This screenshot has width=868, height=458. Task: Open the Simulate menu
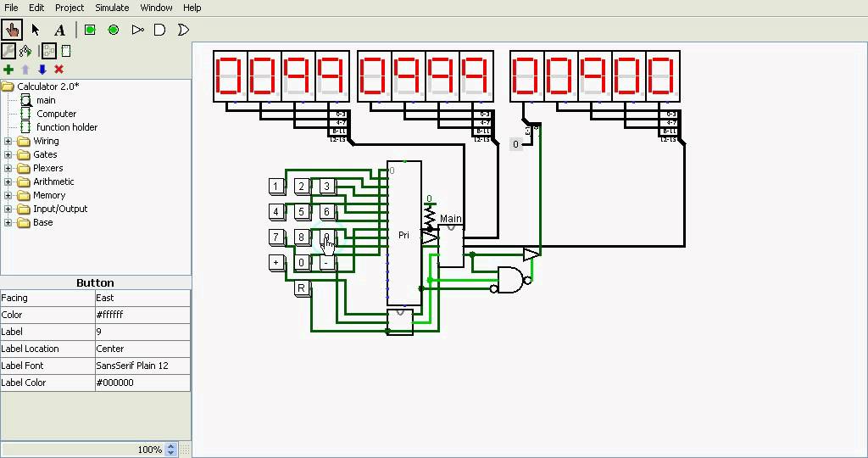[112, 8]
